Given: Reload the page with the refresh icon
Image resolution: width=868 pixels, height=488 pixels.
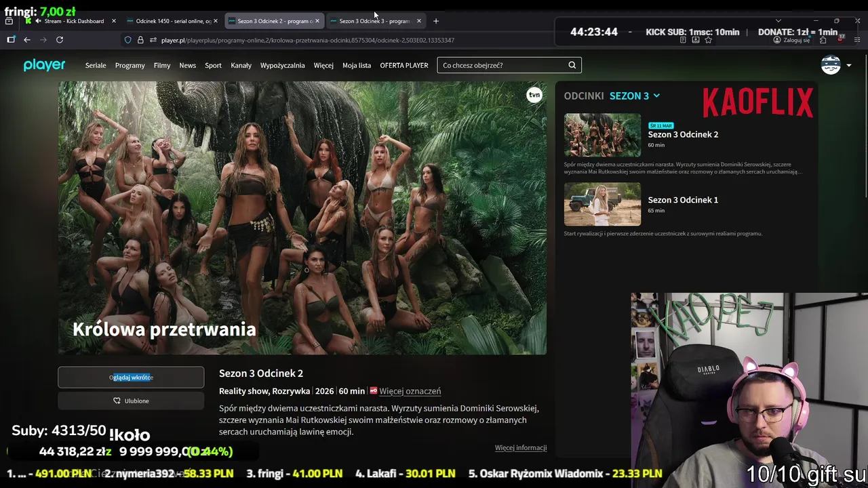Looking at the screenshot, I should 60,40.
